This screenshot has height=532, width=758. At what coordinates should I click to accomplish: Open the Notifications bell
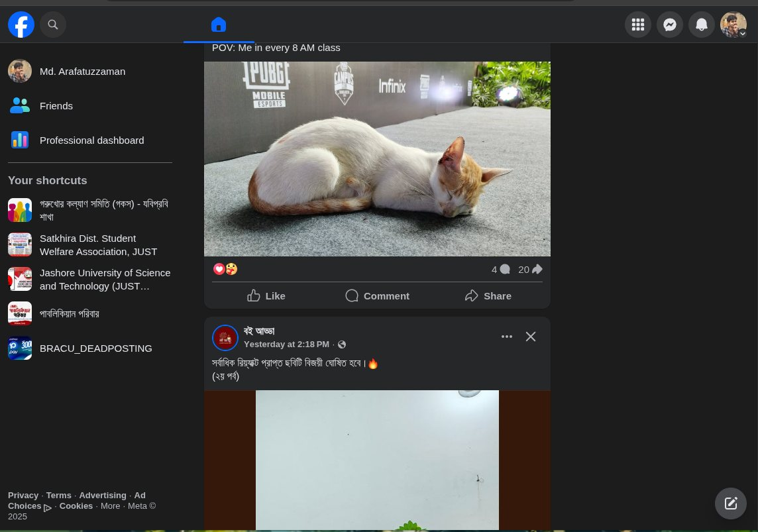pyautogui.click(x=702, y=25)
